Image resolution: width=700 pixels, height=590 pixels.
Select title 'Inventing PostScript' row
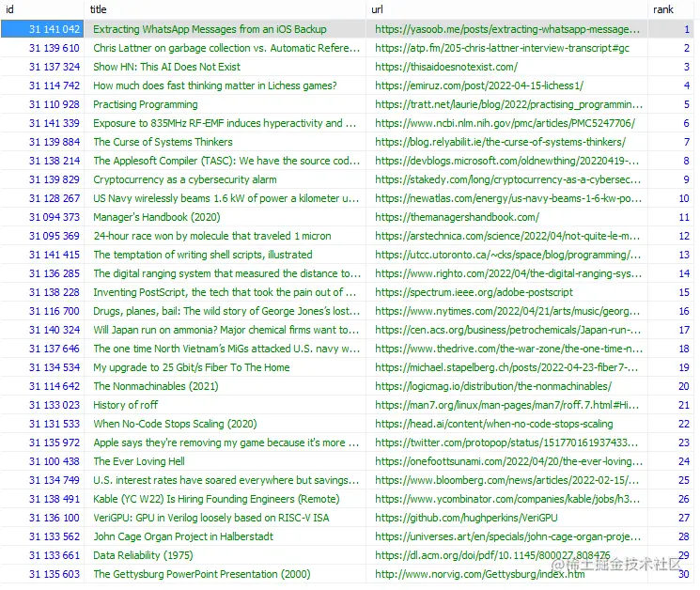click(x=225, y=292)
